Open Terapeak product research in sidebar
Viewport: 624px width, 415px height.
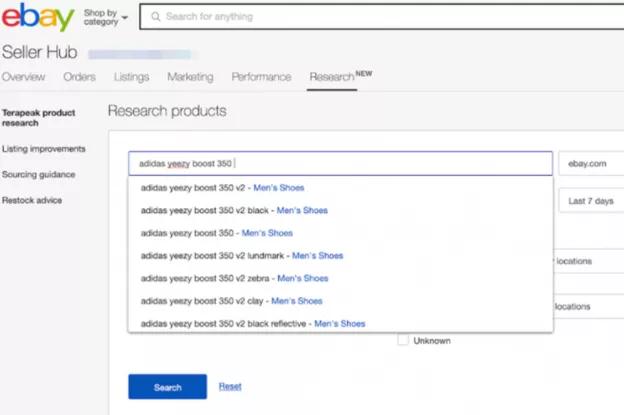(x=39, y=118)
